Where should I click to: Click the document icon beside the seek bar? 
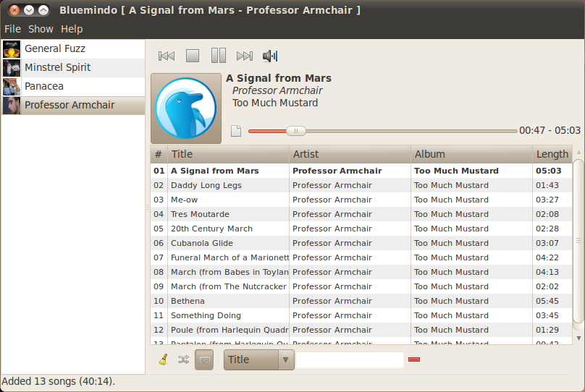point(235,131)
